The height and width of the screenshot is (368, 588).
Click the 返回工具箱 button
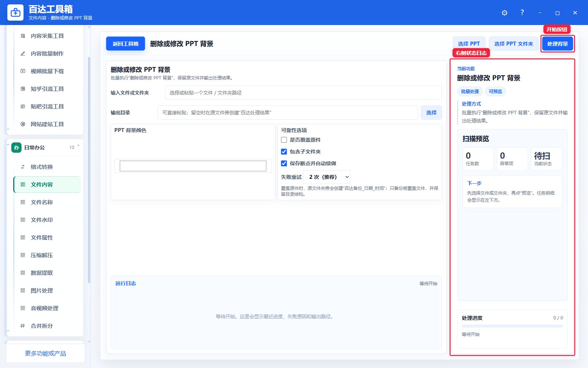pyautogui.click(x=125, y=44)
